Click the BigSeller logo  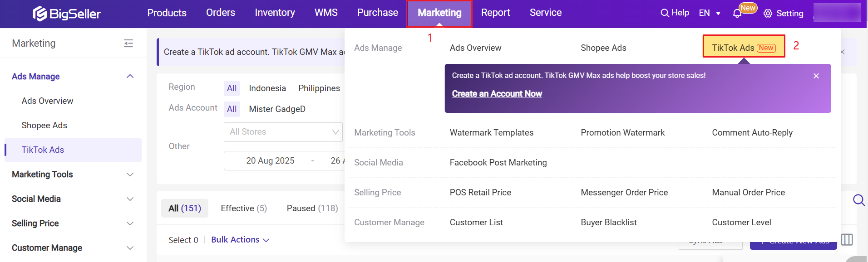click(67, 14)
